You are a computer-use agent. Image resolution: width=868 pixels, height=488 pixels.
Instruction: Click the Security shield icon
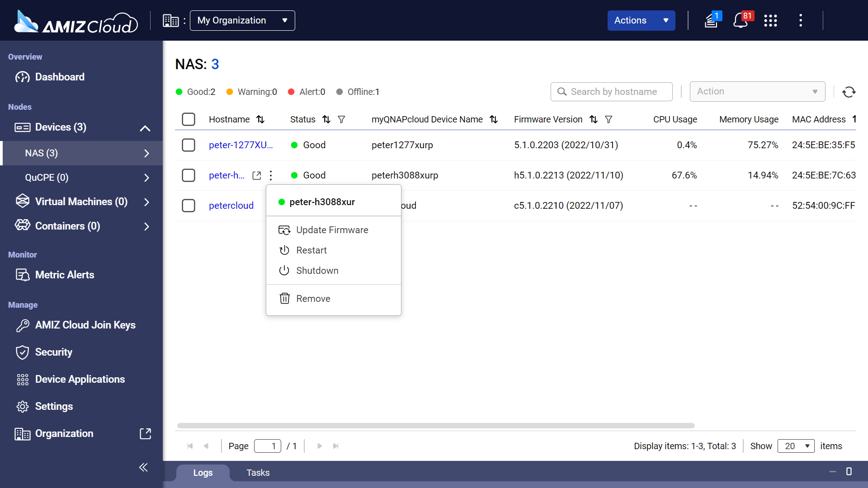(x=22, y=352)
